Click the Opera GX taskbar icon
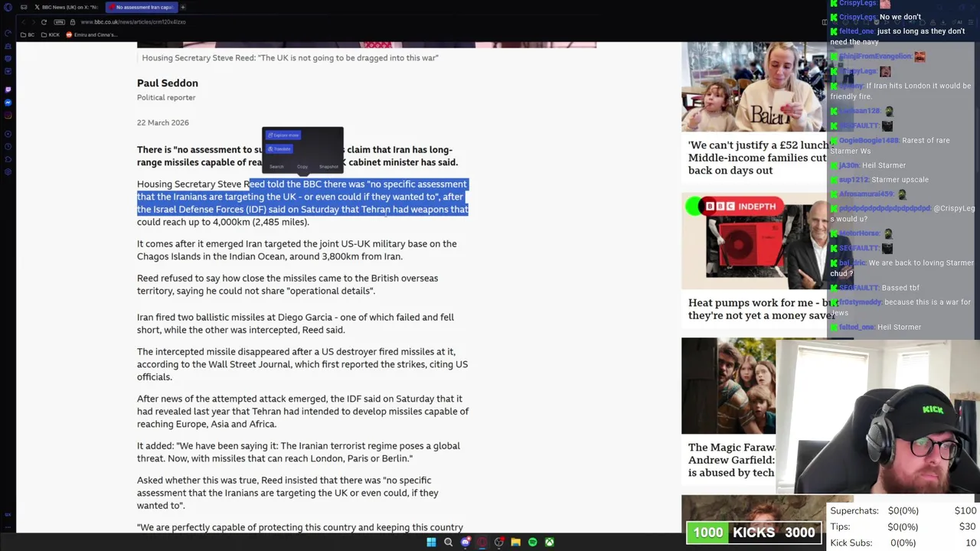The height and width of the screenshot is (551, 980). tap(482, 542)
